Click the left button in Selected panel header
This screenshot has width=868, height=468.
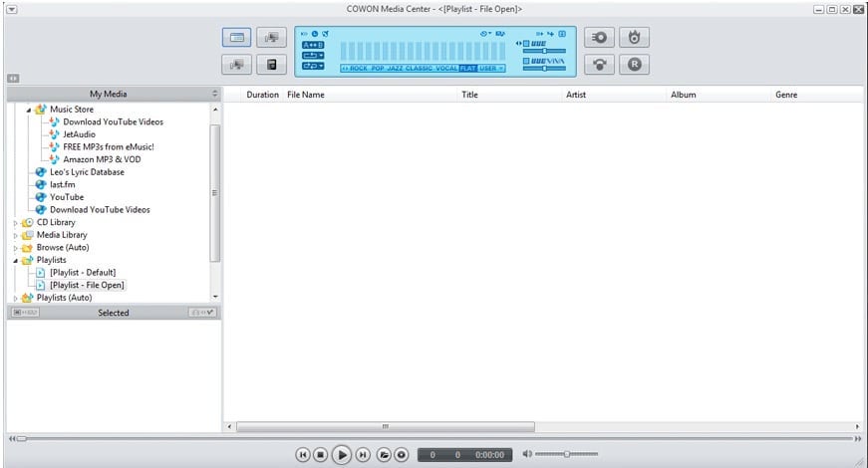25,313
